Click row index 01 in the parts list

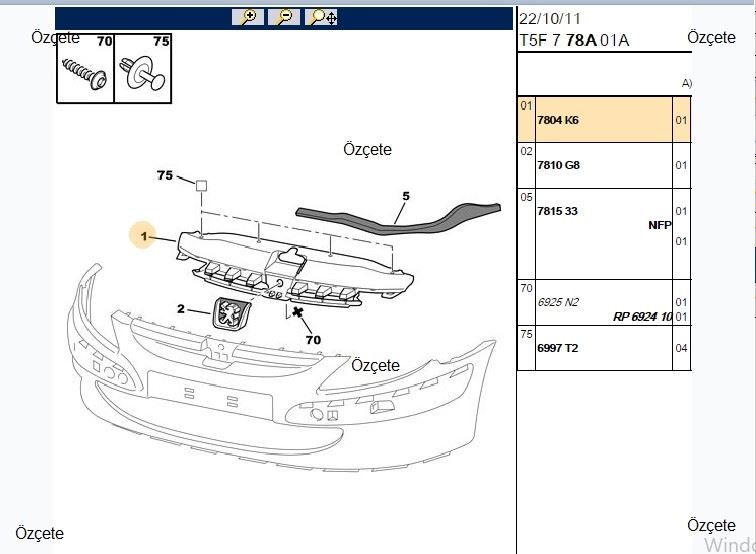click(526, 106)
